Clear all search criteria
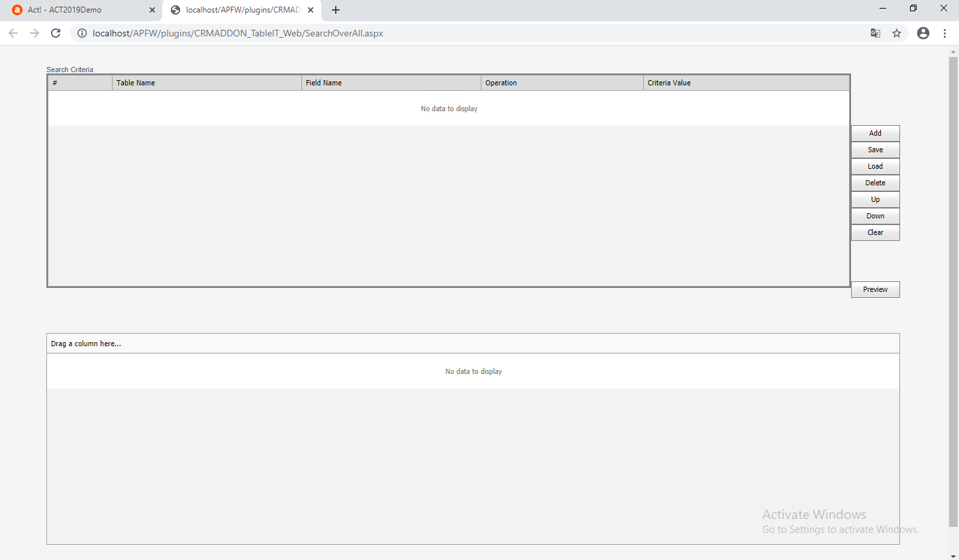The width and height of the screenshot is (959, 560). coord(875,232)
